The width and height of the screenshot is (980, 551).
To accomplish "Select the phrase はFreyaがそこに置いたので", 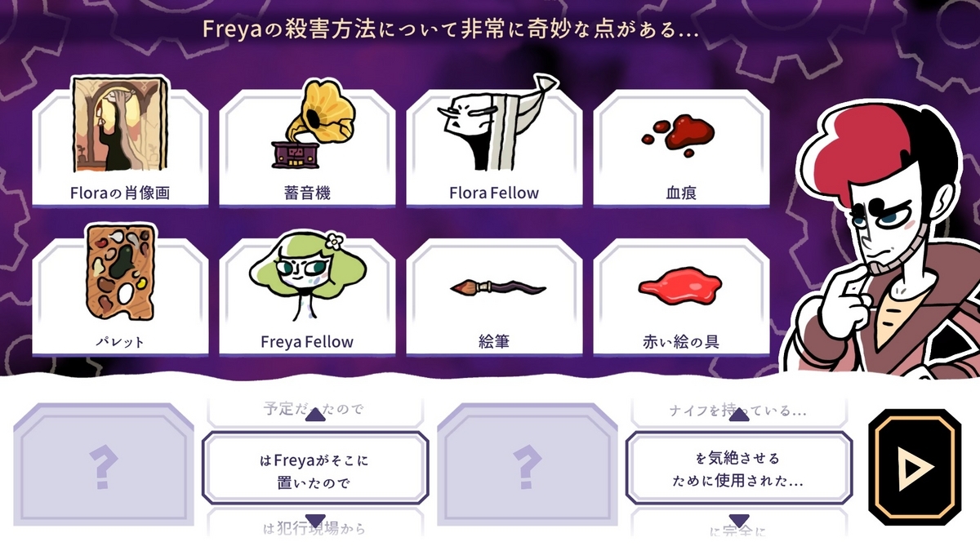I will click(x=315, y=469).
